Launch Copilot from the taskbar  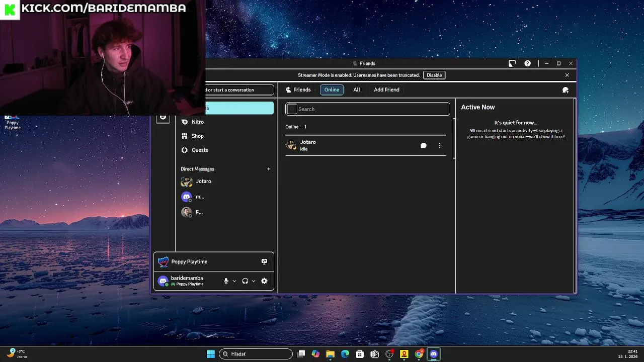pyautogui.click(x=315, y=354)
